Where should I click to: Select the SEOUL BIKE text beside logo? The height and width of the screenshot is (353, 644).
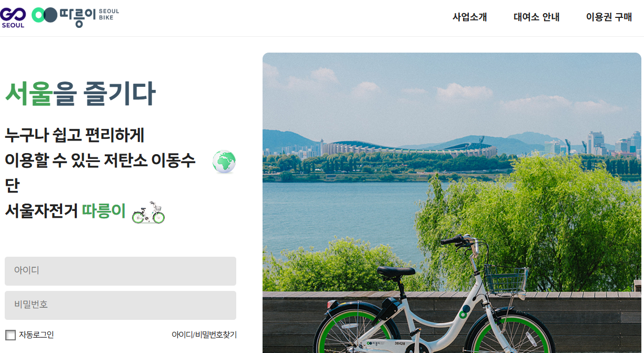109,14
